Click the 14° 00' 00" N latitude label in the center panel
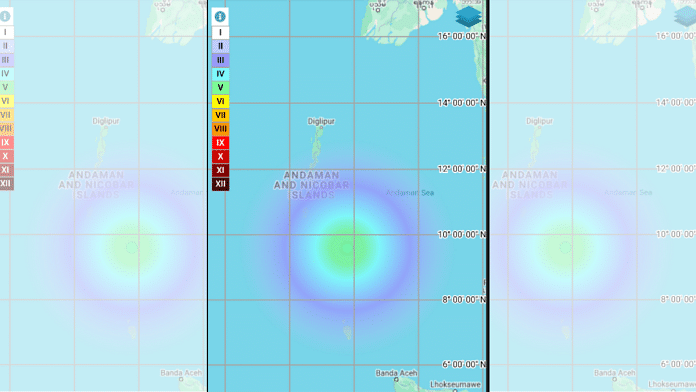This screenshot has height=392, width=696. pyautogui.click(x=462, y=103)
